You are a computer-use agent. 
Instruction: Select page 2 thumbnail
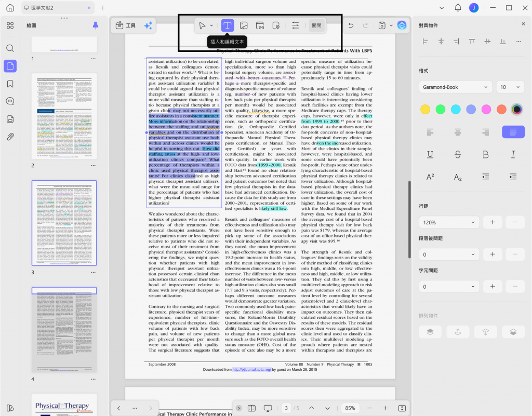point(64,116)
